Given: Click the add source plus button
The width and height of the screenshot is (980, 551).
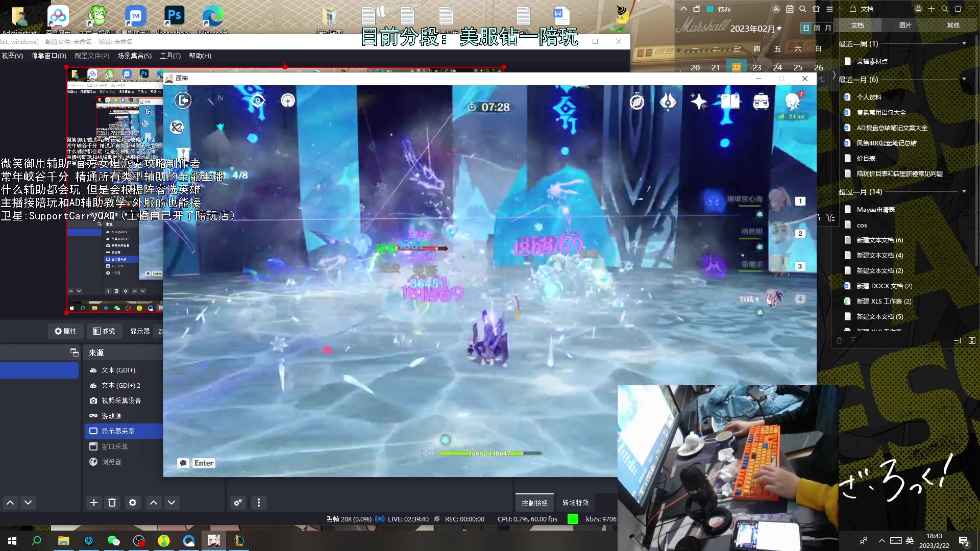Looking at the screenshot, I should click(94, 503).
